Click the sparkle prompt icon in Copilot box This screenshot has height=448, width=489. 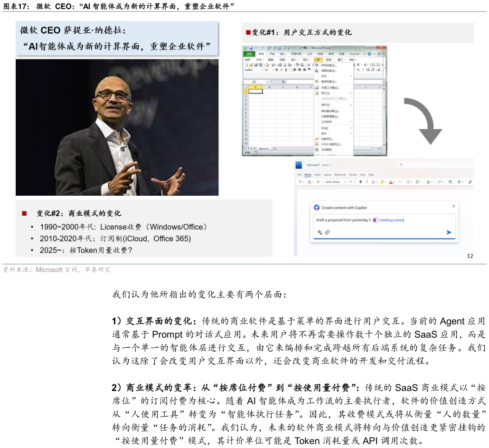[320, 232]
